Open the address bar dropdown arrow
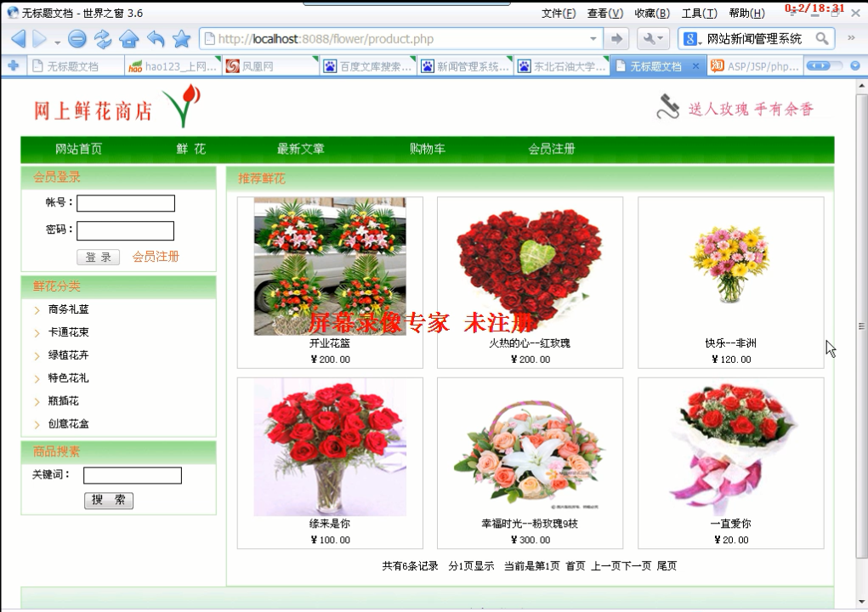This screenshot has width=868, height=612. [x=593, y=39]
